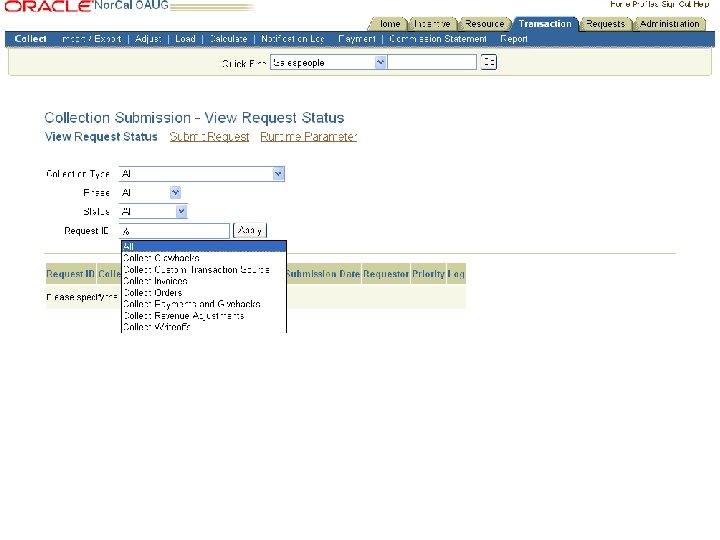Open the Submit Request link
720x540 pixels.
(x=209, y=137)
